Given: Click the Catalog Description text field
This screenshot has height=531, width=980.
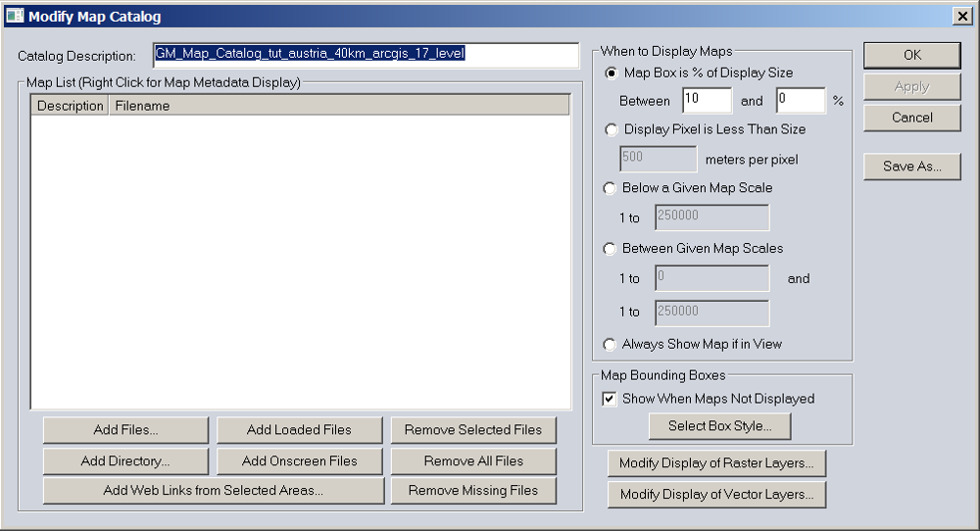Looking at the screenshot, I should tap(367, 55).
